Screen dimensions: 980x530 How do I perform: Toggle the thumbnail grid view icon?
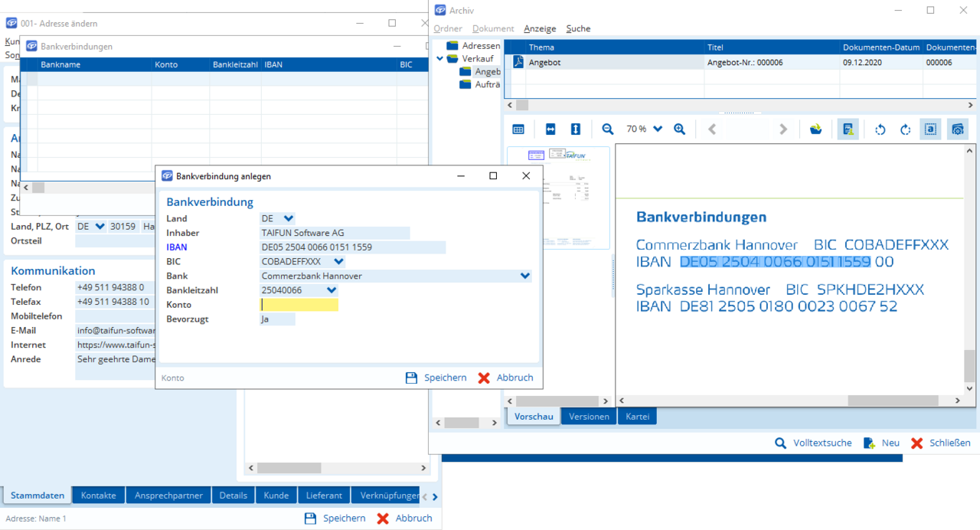pyautogui.click(x=518, y=129)
